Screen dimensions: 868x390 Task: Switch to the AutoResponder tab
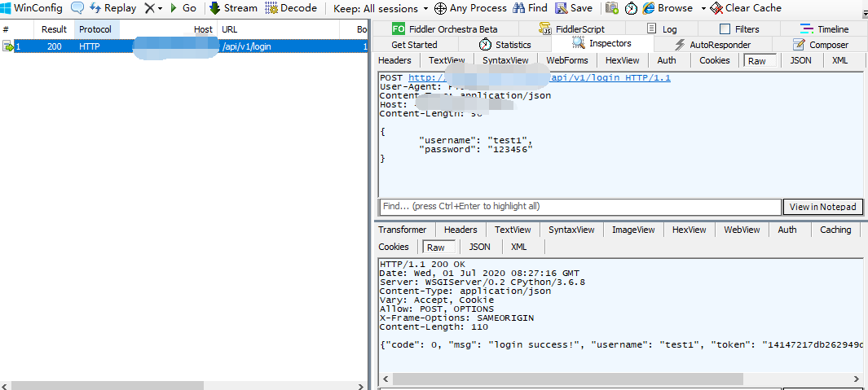point(712,45)
